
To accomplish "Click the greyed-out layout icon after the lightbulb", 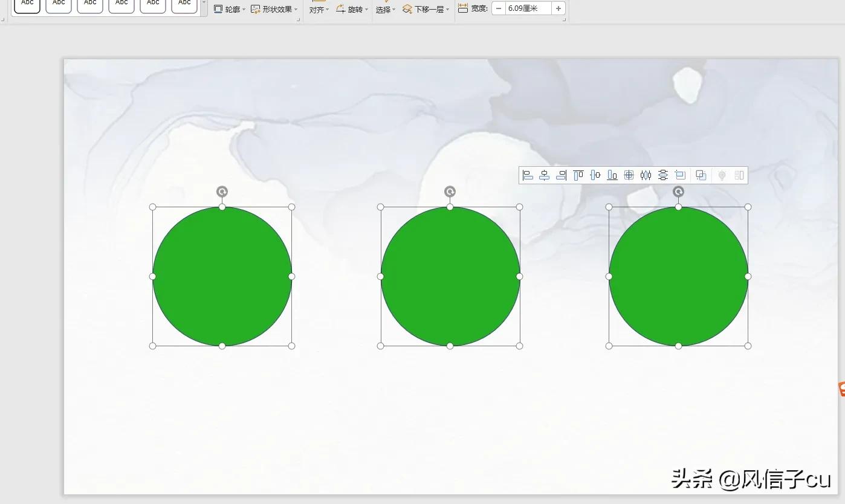I will (x=739, y=175).
